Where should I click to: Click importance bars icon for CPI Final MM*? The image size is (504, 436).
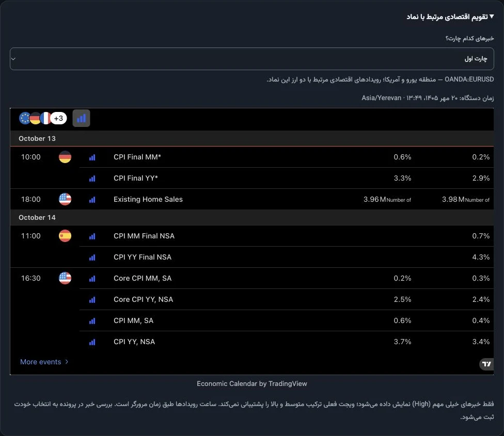click(92, 157)
